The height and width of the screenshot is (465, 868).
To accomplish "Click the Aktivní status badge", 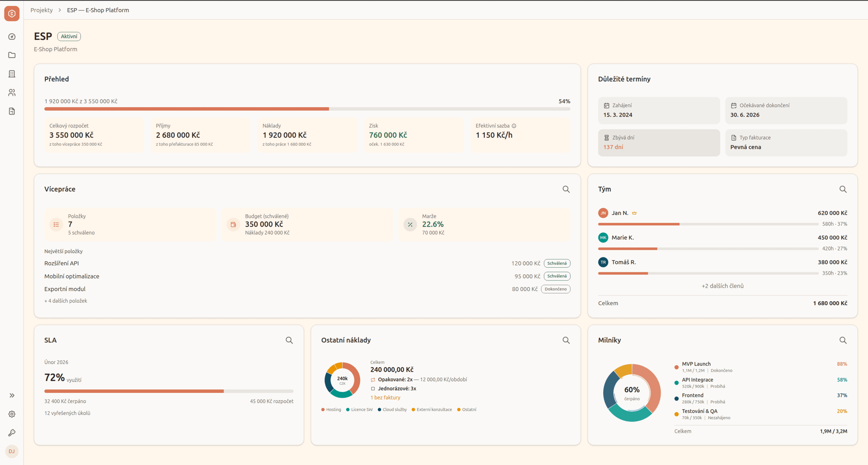I will pyautogui.click(x=69, y=36).
